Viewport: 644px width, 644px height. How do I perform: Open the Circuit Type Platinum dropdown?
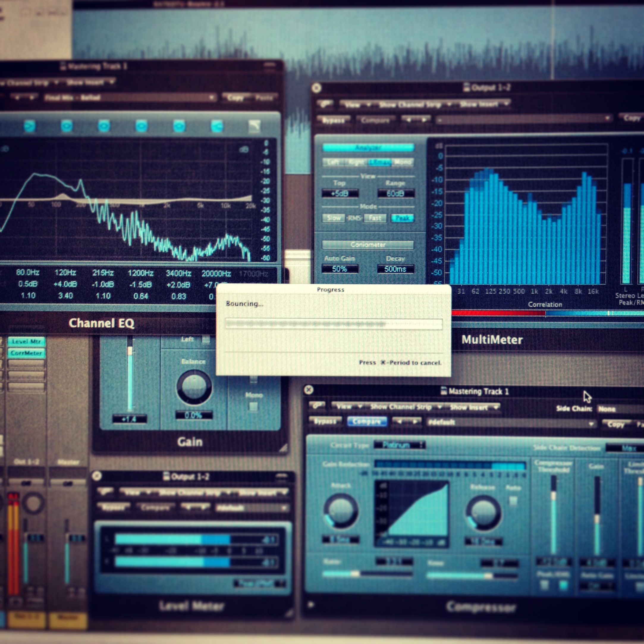pos(399,445)
